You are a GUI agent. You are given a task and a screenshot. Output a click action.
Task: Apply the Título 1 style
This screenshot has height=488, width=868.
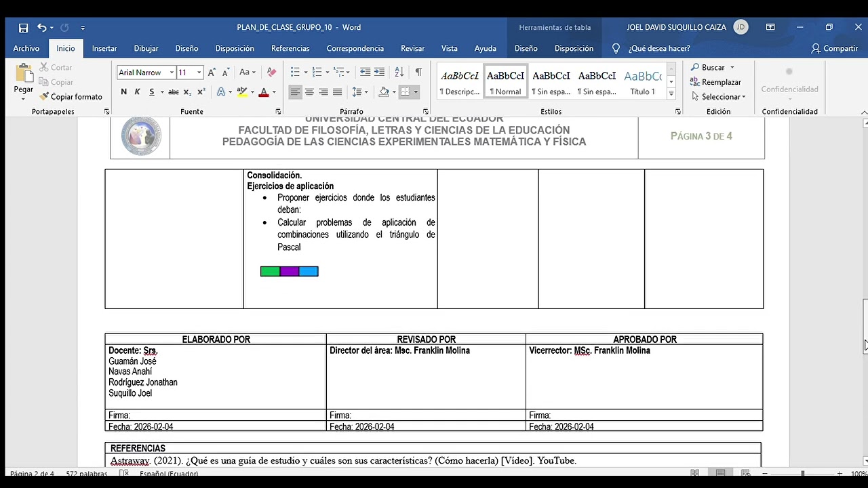(x=643, y=82)
